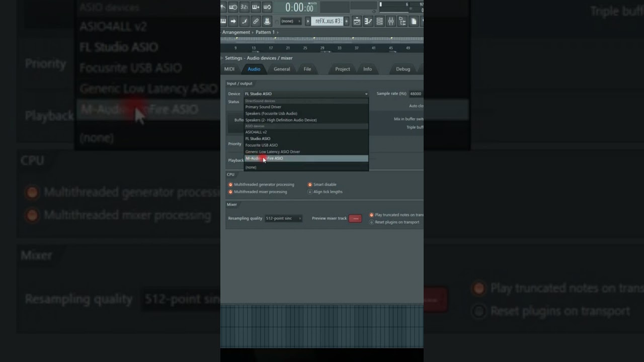Click the Sample rate 48000 field
The height and width of the screenshot is (362, 644).
[416, 94]
